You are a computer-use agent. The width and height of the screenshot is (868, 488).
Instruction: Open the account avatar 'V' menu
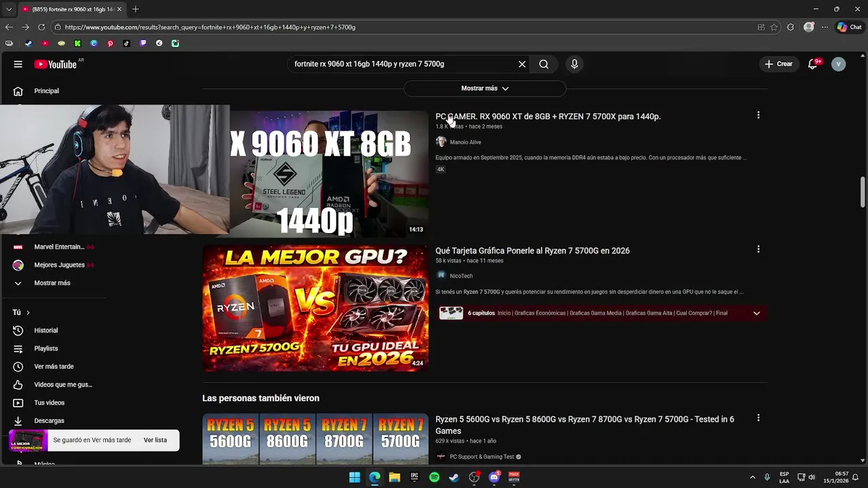839,64
